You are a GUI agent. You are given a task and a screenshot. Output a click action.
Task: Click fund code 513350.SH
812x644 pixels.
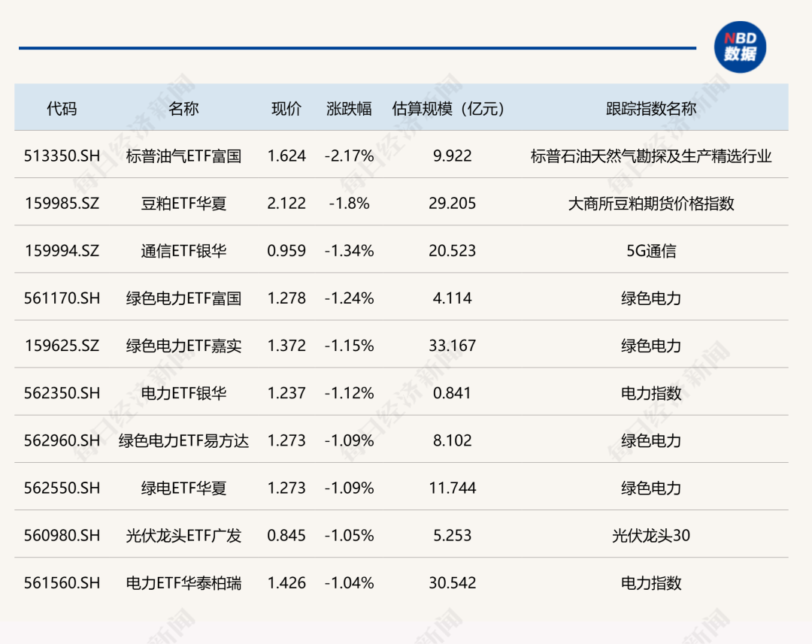(x=62, y=156)
